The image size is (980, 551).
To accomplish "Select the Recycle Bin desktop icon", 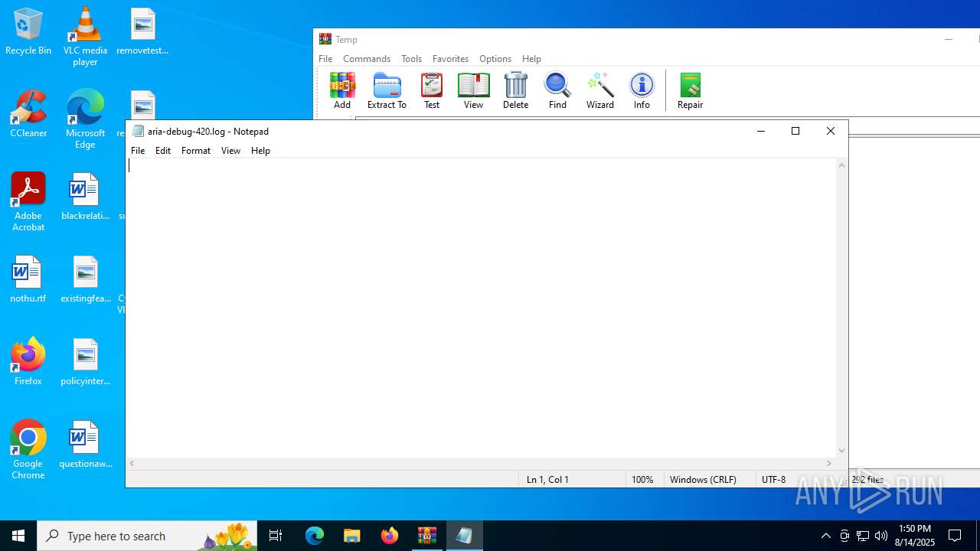I will tap(28, 32).
